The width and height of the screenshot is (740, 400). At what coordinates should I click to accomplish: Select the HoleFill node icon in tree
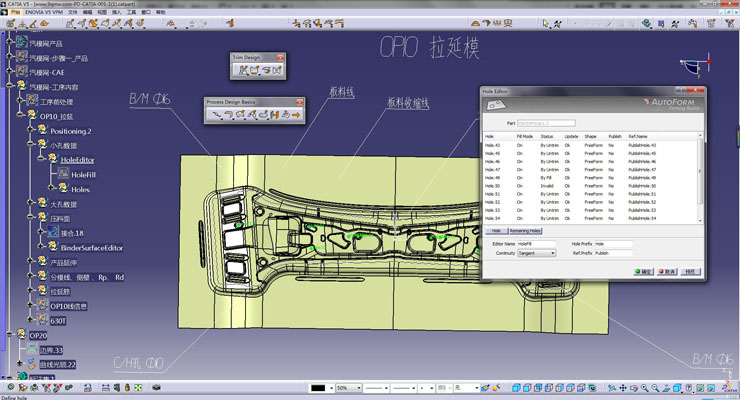pos(62,174)
